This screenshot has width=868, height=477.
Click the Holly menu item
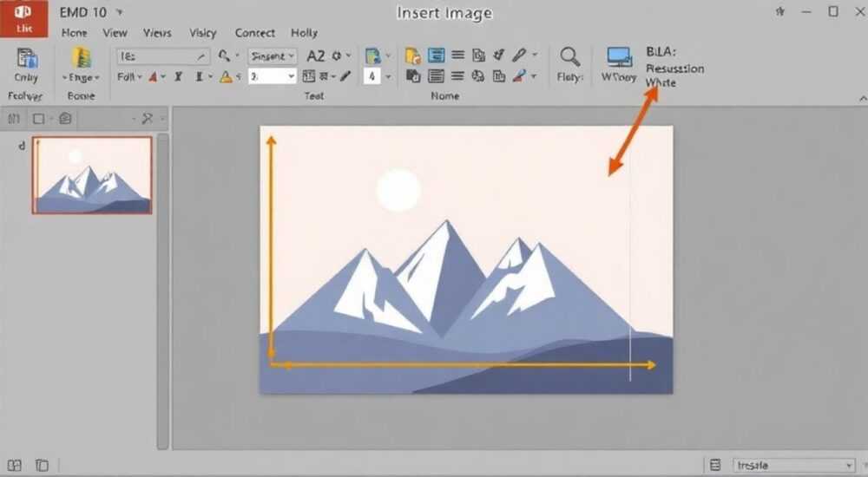tap(304, 33)
